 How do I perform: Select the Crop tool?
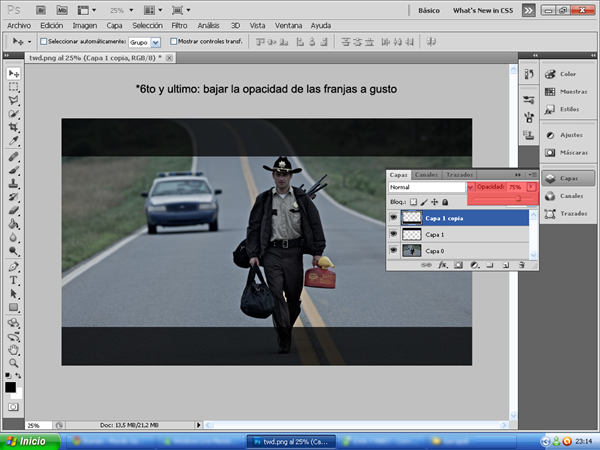coord(14,129)
